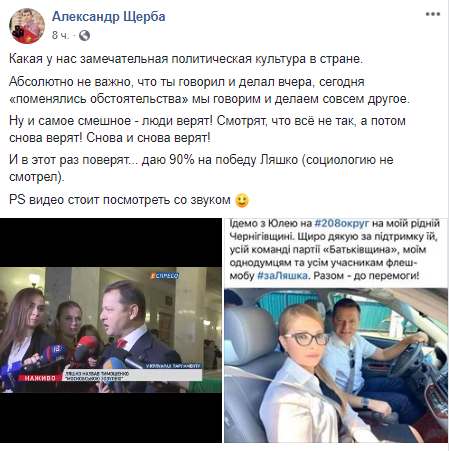Click the red НАЖИВО live badge
Image resolution: width=449 pixels, height=451 pixels.
(40, 378)
